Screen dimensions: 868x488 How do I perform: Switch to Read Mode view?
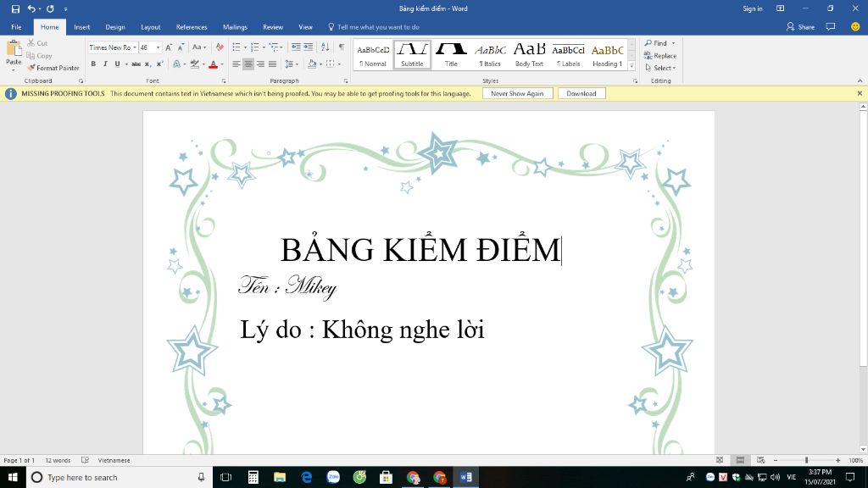719,460
